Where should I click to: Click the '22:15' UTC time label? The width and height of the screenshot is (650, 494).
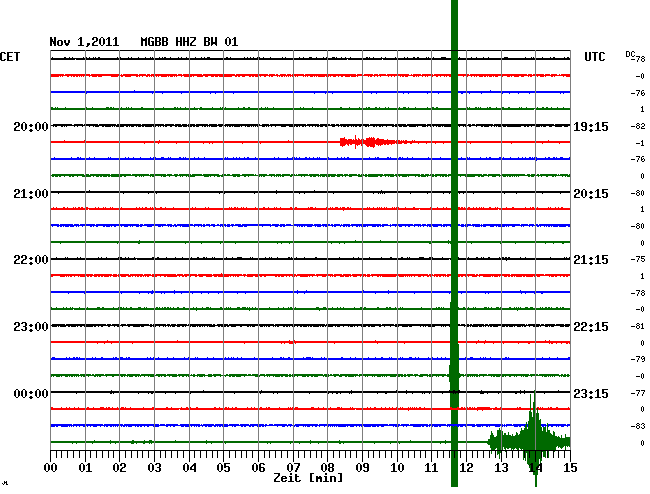[x=591, y=327]
